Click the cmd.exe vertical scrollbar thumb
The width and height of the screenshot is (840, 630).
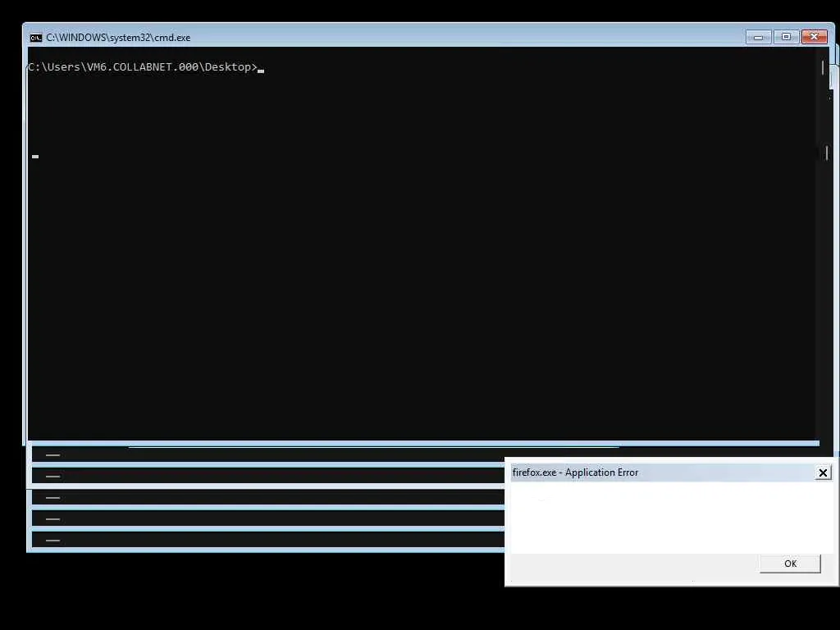(x=823, y=67)
